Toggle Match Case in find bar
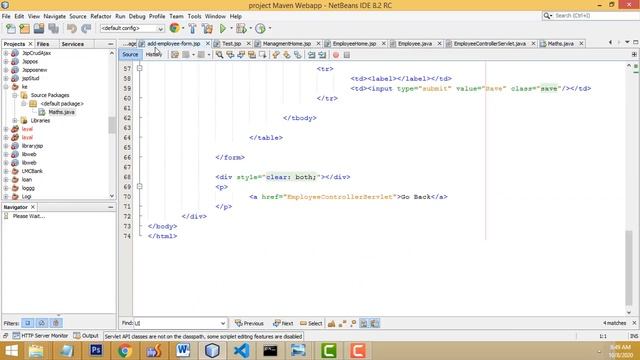Viewport: 640px width, 360px height. point(331,323)
